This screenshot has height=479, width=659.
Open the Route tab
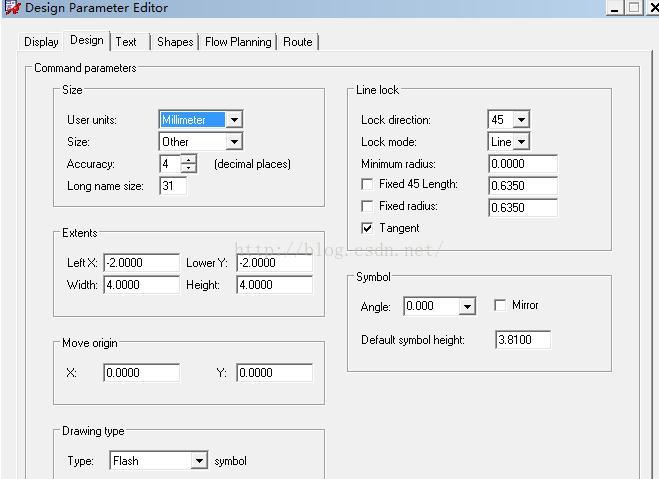[297, 42]
